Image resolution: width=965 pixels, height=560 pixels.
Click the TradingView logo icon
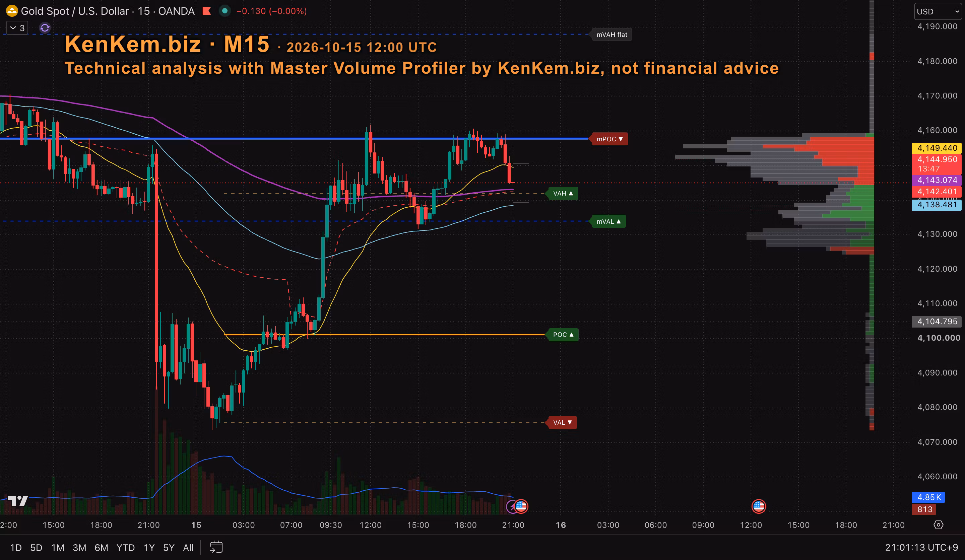tap(18, 501)
